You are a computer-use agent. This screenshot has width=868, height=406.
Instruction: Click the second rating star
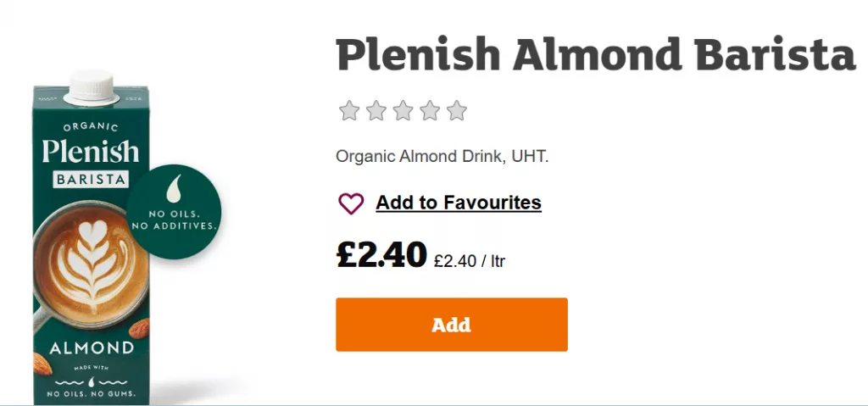[x=376, y=111]
